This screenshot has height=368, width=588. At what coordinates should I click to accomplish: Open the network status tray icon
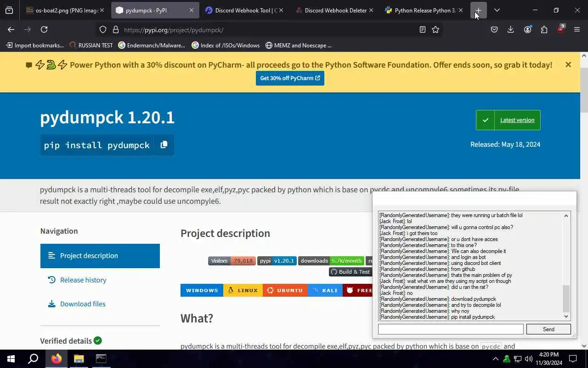pyautogui.click(x=518, y=359)
